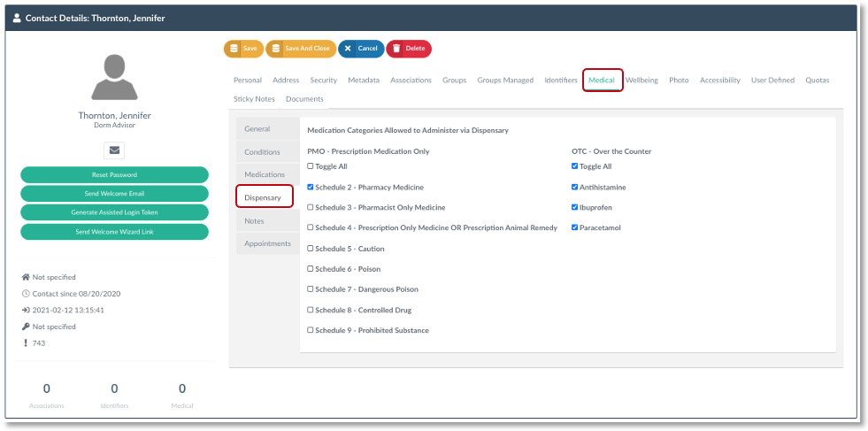Viewport: 868px width, 431px height.
Task: Uncheck the Antihistamine checkbox
Action: coord(574,188)
